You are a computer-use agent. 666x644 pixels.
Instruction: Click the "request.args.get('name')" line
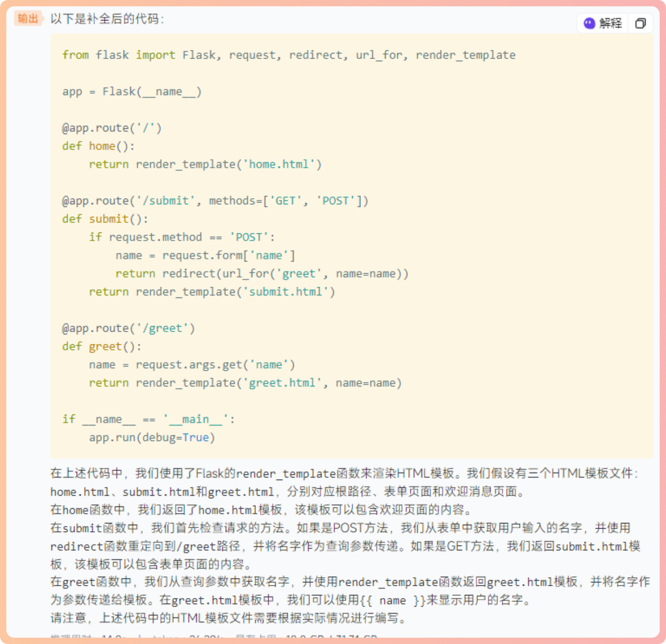pos(192,365)
